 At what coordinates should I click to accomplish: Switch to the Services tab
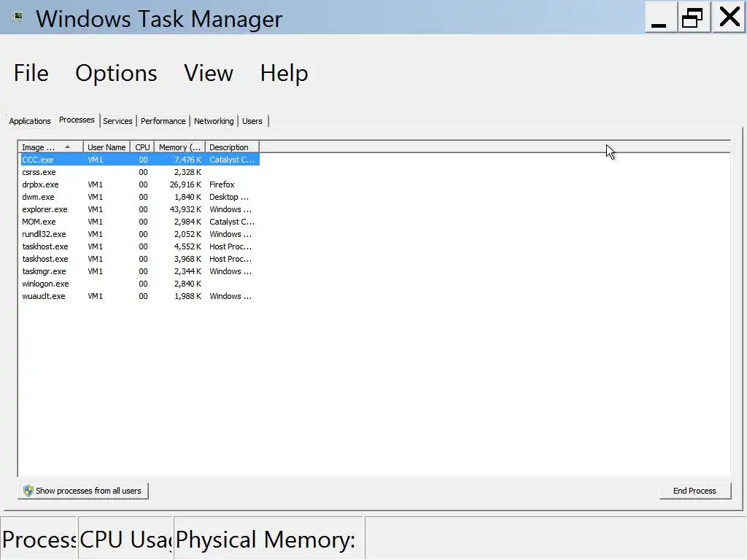point(117,121)
